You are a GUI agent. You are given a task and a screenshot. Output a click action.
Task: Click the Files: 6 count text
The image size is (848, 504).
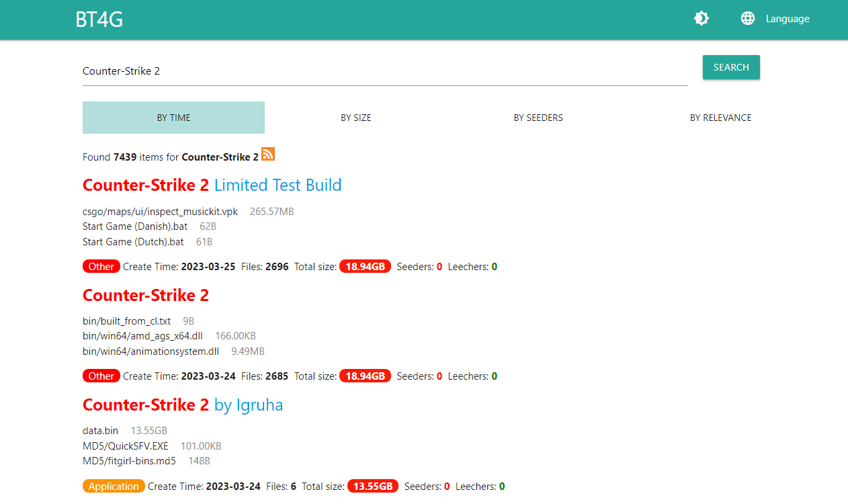(281, 486)
